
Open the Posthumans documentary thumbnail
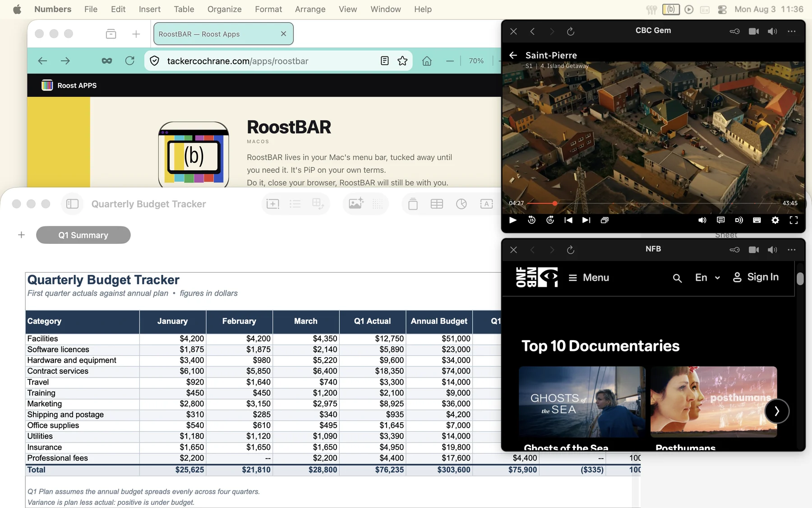(x=713, y=401)
